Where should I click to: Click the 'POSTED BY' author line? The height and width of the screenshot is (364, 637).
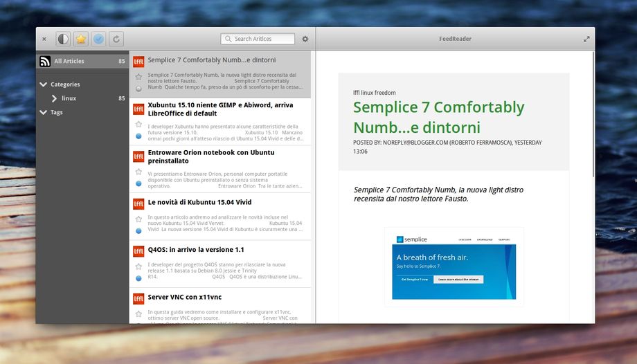click(447, 147)
